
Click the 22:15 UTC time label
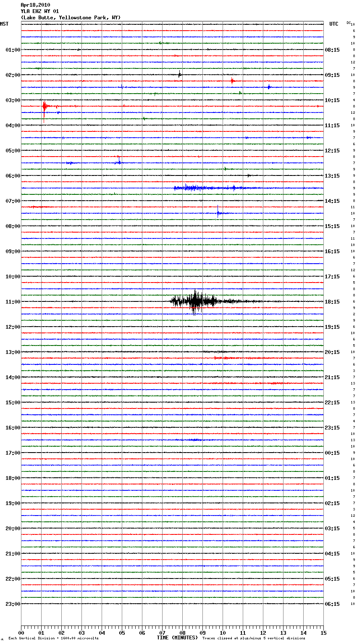point(332,403)
